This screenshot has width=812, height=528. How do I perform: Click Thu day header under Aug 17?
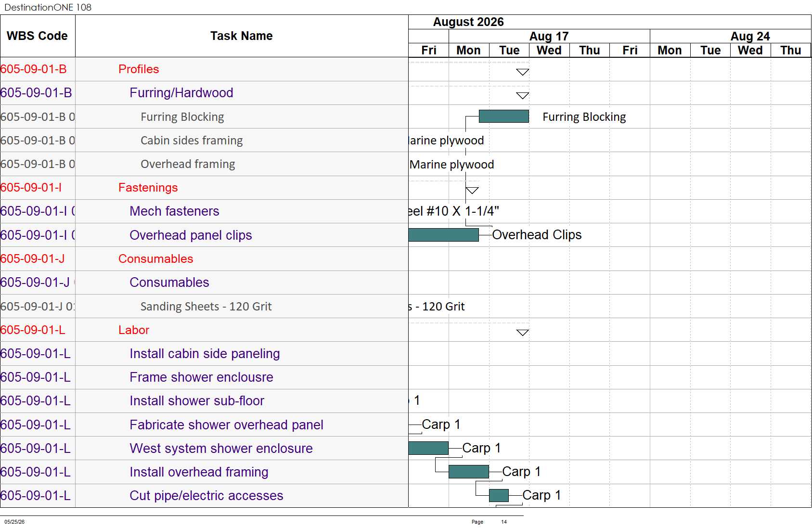point(590,51)
